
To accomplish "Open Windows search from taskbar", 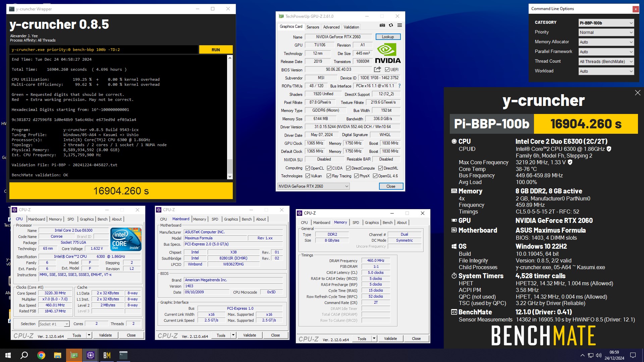I will click(x=24, y=355).
